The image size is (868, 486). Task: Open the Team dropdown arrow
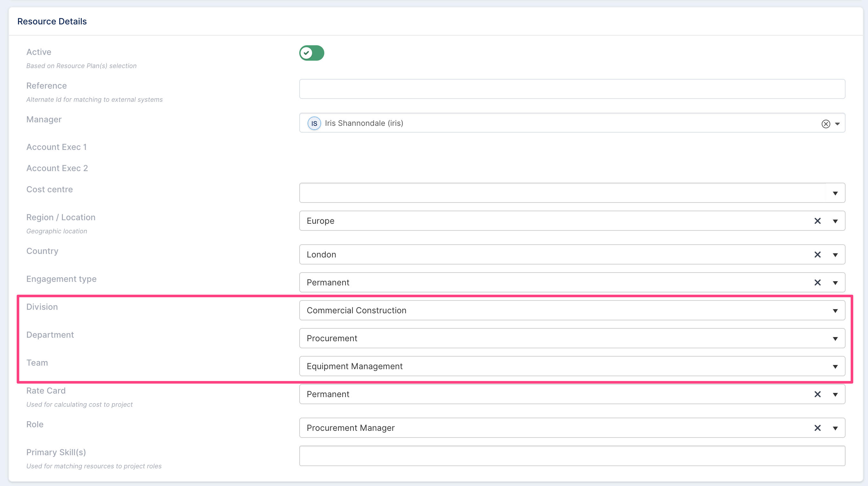point(835,367)
